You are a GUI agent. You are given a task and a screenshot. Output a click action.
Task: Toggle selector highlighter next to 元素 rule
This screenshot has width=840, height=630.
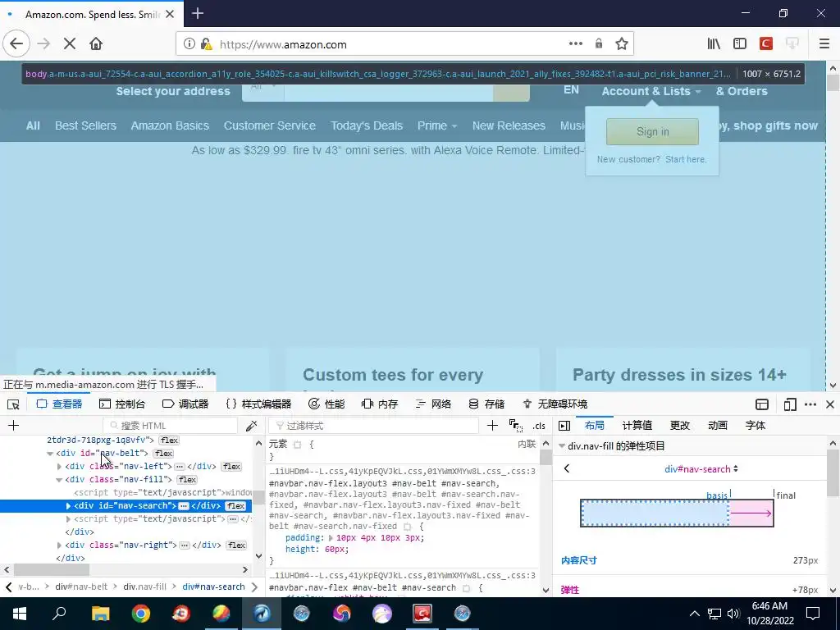click(x=298, y=444)
